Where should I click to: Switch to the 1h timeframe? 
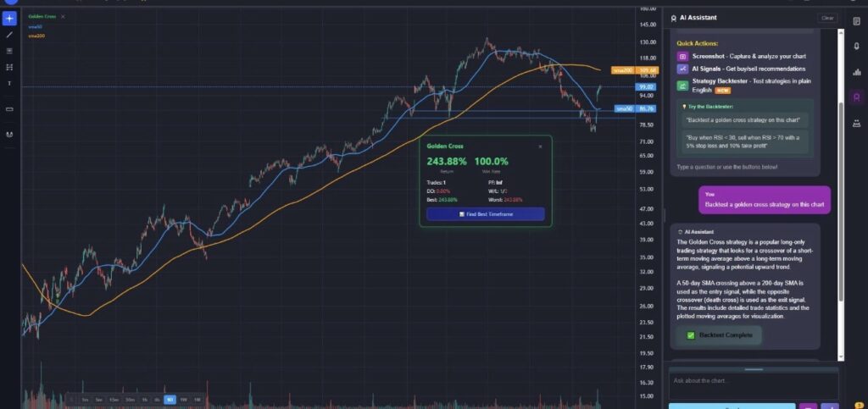point(144,400)
